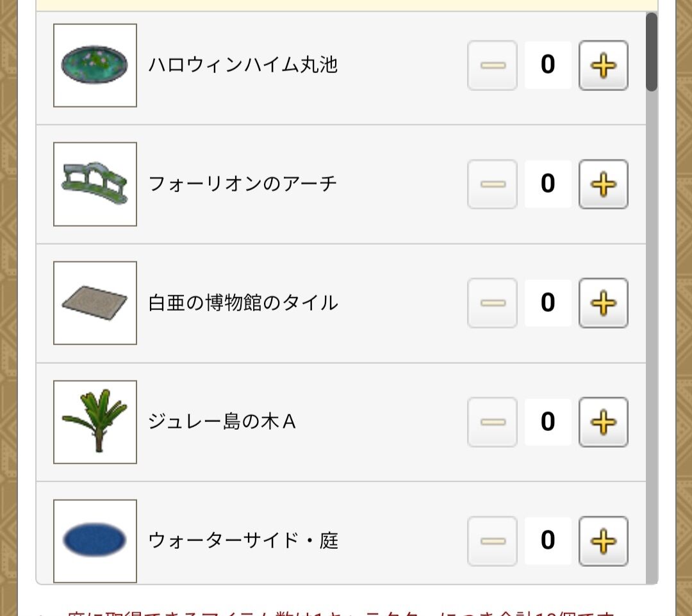Add one ジュレー島の木A

(x=603, y=422)
